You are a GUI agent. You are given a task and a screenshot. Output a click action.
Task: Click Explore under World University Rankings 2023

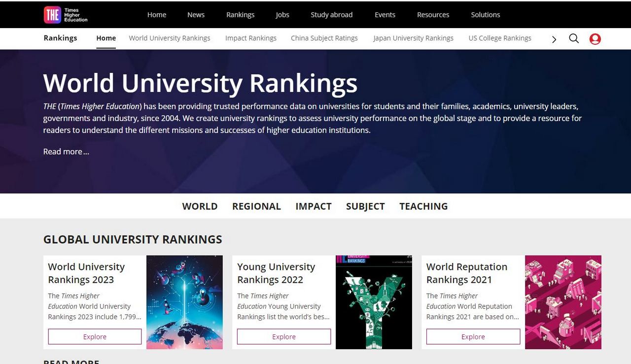[95, 337]
